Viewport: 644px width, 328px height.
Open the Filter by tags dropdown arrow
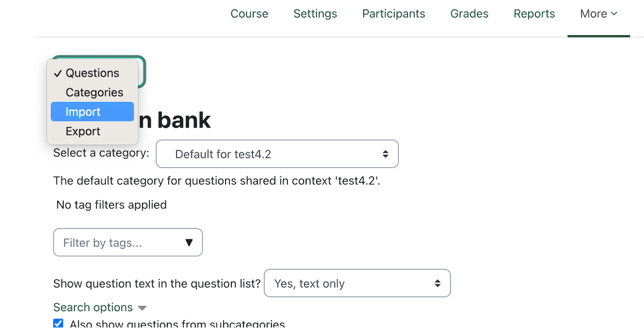point(189,242)
